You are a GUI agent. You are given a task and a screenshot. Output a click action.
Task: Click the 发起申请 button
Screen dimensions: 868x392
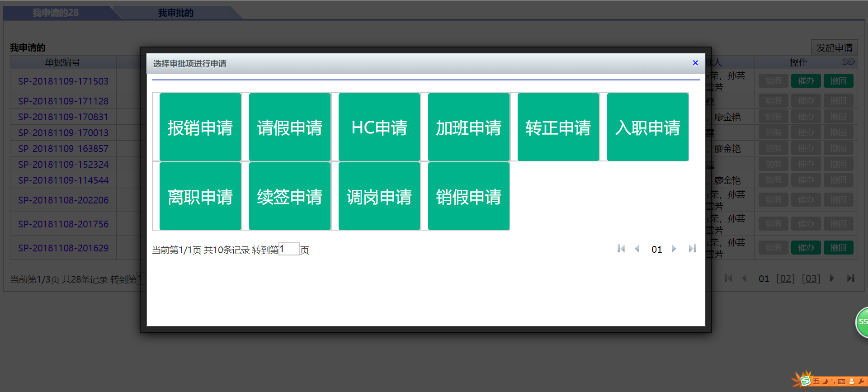coord(834,47)
